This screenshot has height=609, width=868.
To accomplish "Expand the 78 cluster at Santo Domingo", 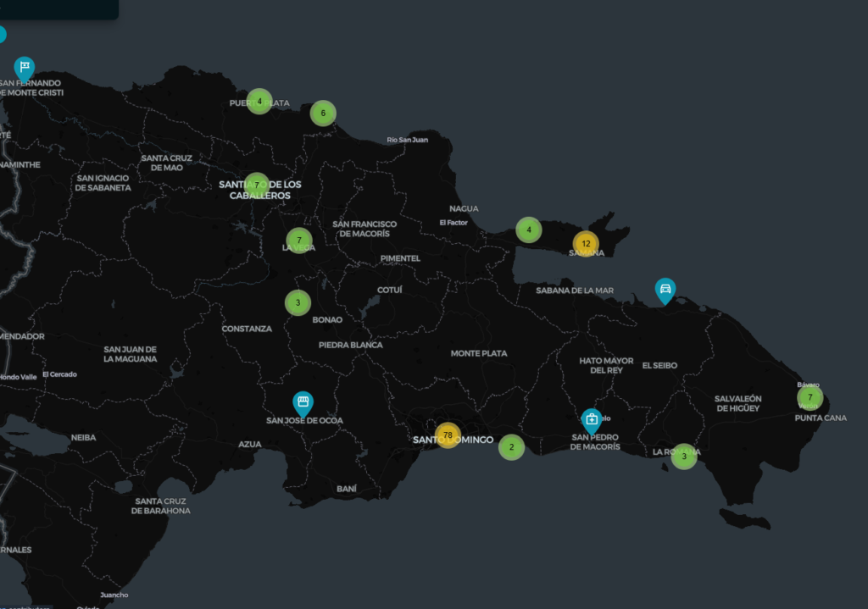I will tap(448, 435).
